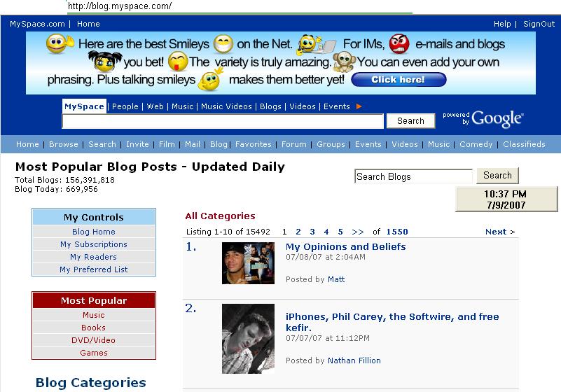561x392 pixels.
Task: Click the Search button beside Google logo
Action: pos(410,121)
